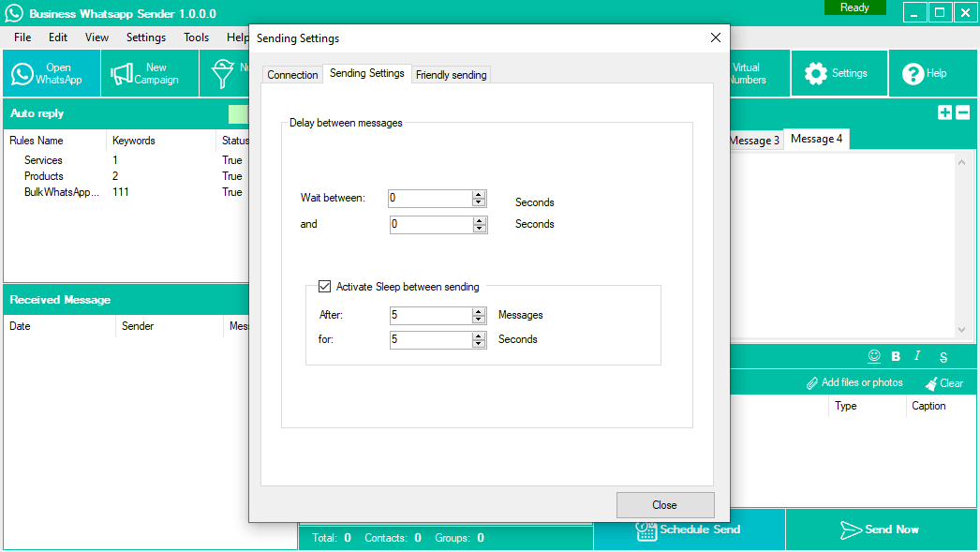The width and height of the screenshot is (980, 552).
Task: Select the Products auto reply rule
Action: 44,176
